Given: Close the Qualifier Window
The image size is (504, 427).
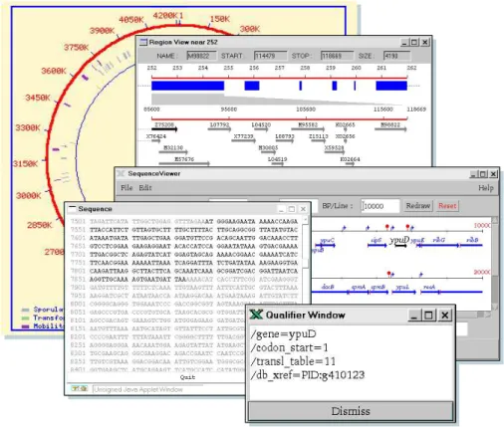Looking at the screenshot, I should [x=445, y=315].
